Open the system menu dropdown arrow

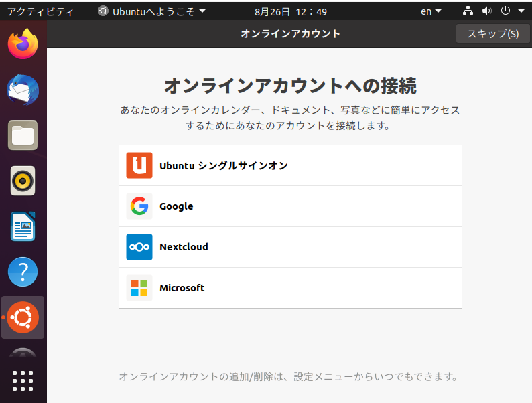[521, 11]
